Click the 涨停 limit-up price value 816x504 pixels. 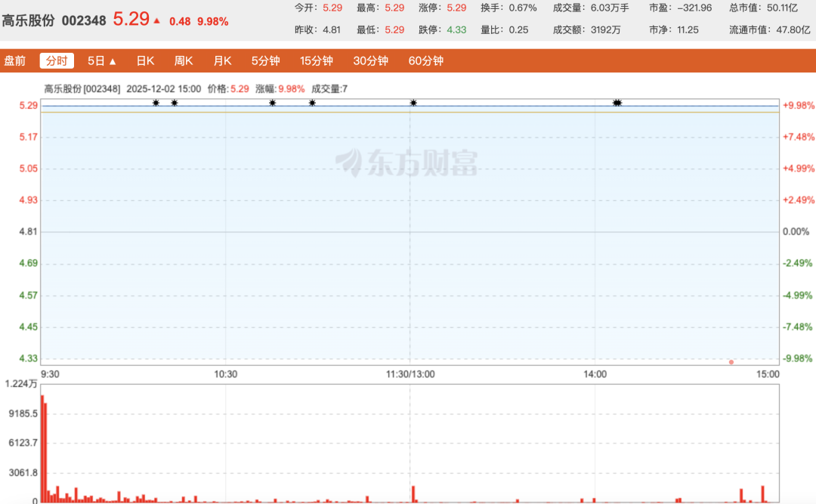pos(456,8)
